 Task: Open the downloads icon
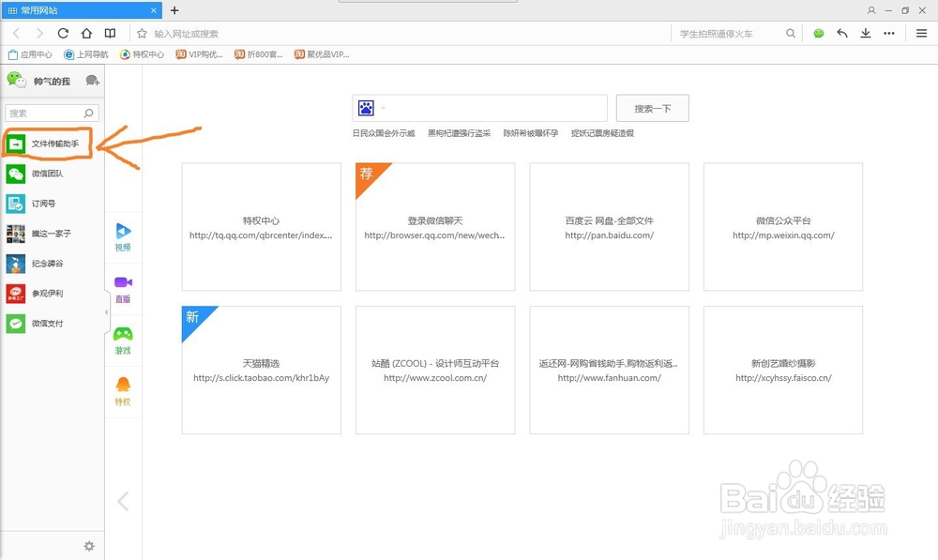point(866,34)
